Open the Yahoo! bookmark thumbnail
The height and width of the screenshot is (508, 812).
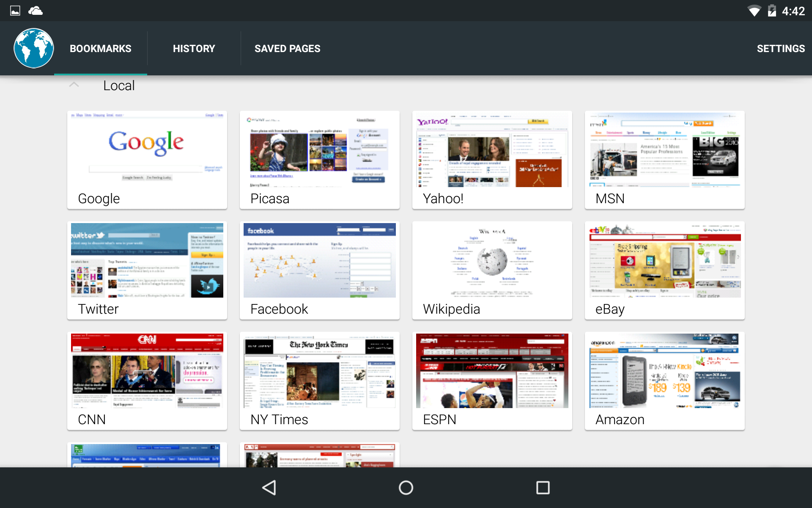[492, 150]
